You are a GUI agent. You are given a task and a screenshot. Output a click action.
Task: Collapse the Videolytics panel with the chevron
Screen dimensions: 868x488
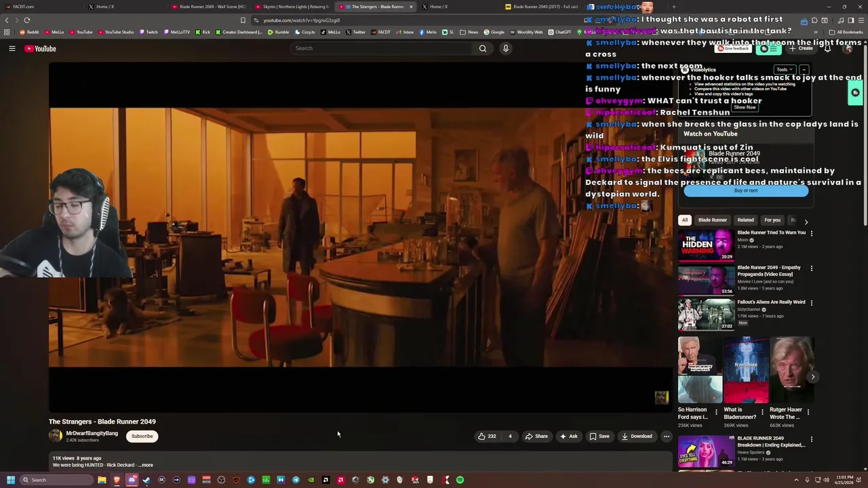pyautogui.click(x=804, y=70)
